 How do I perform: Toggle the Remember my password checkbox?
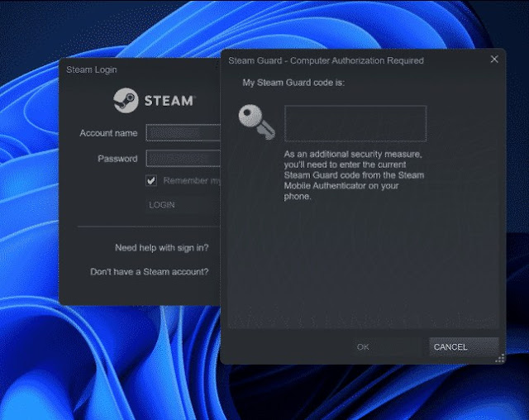pos(151,180)
